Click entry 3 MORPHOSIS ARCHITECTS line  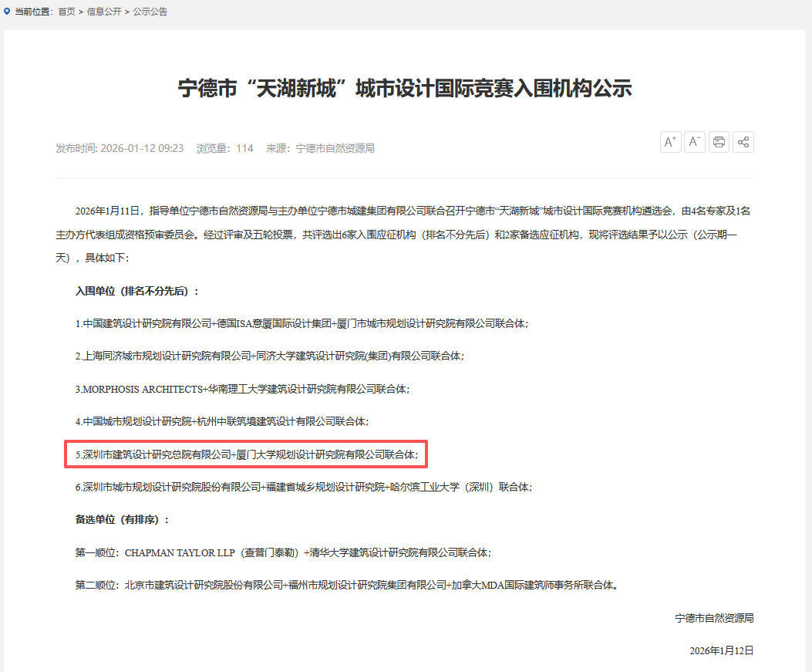click(242, 390)
